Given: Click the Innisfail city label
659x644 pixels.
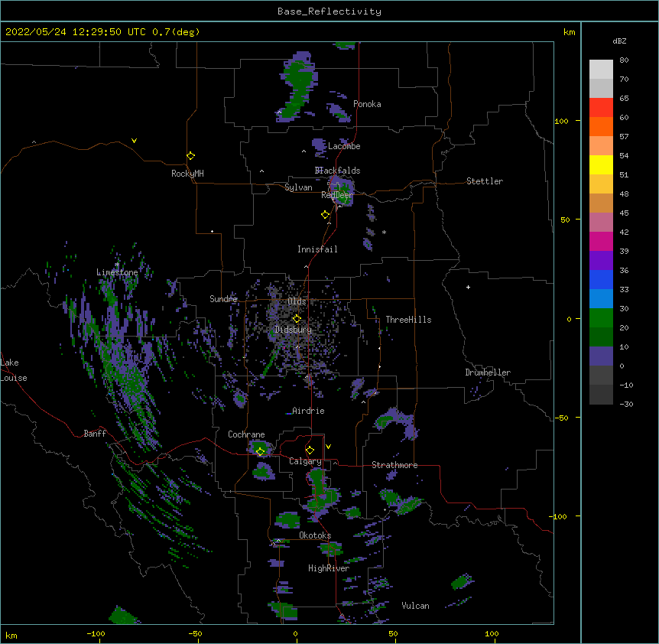Looking at the screenshot, I should (317, 249).
